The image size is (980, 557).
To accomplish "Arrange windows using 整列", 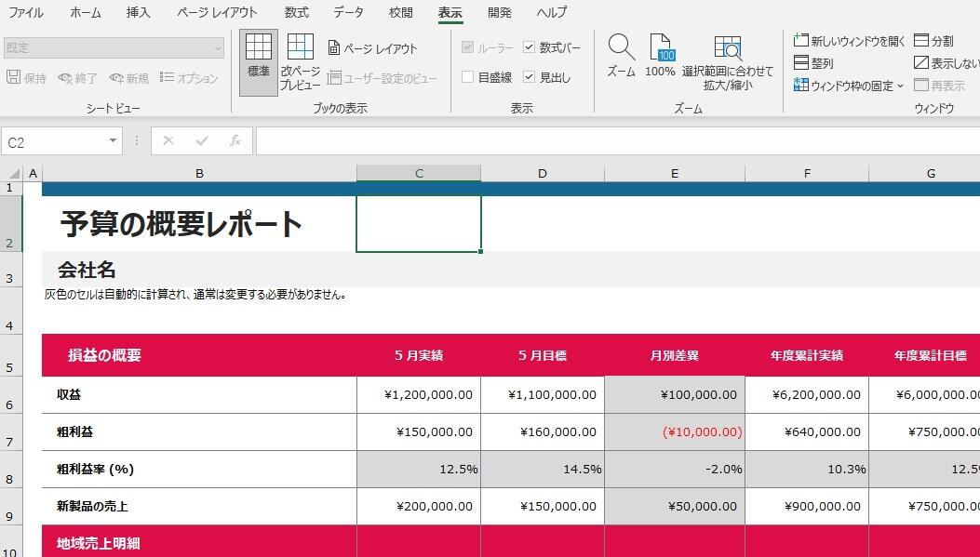I will pos(813,63).
